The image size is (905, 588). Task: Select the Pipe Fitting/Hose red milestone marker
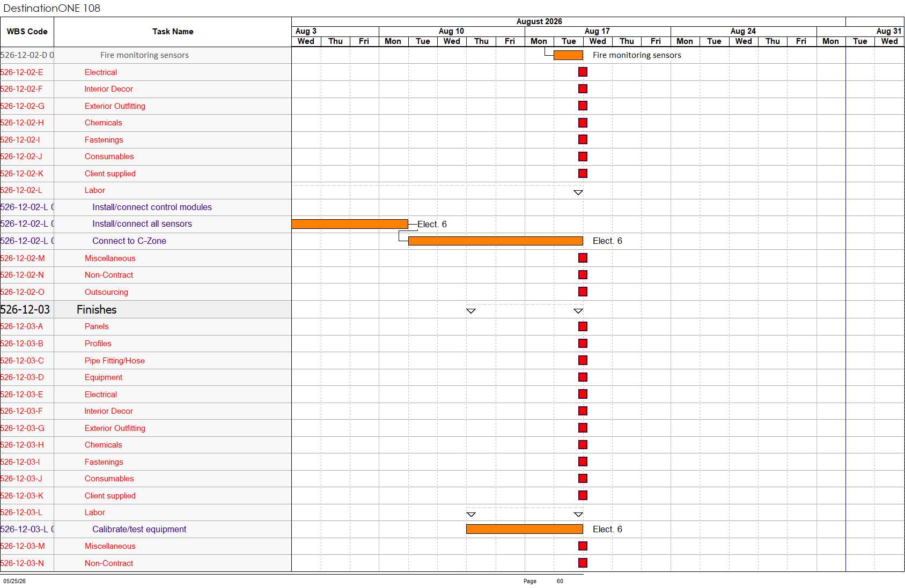click(x=583, y=360)
